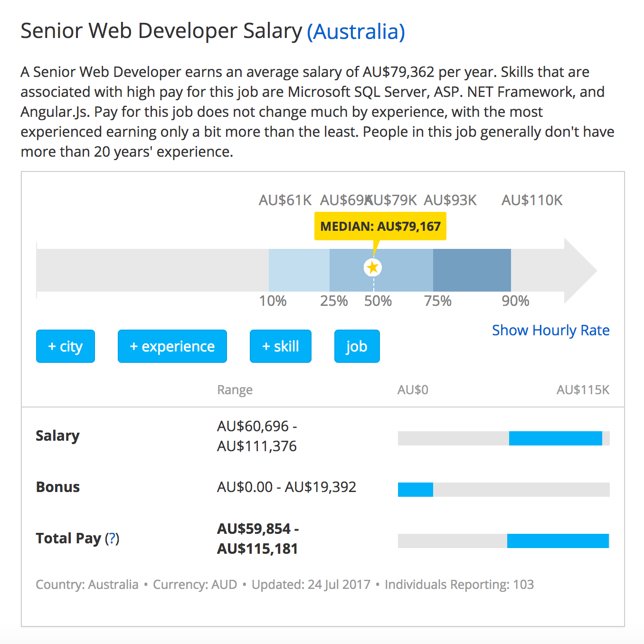Click the + experience button
The height and width of the screenshot is (644, 644).
[172, 346]
